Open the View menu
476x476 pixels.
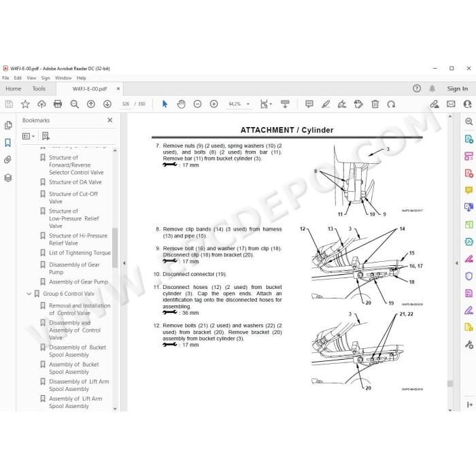pos(31,78)
